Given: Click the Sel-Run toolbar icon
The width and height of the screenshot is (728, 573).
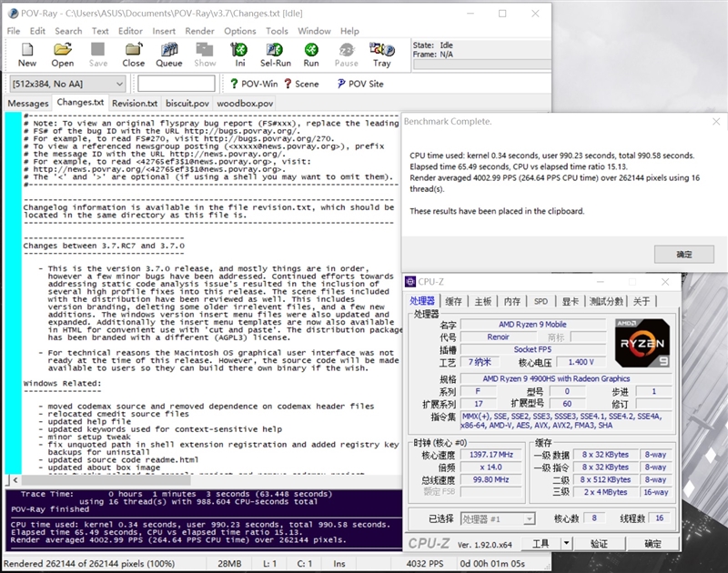Looking at the screenshot, I should [x=276, y=55].
